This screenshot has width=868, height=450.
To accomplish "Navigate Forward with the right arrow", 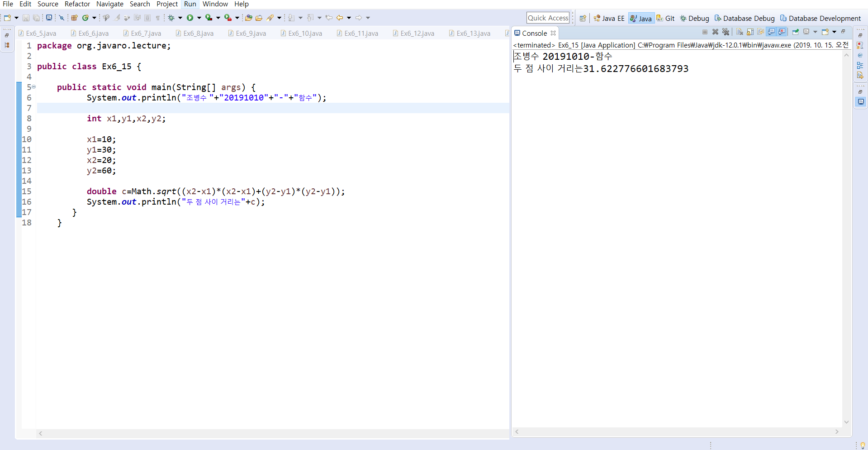I will (x=359, y=18).
